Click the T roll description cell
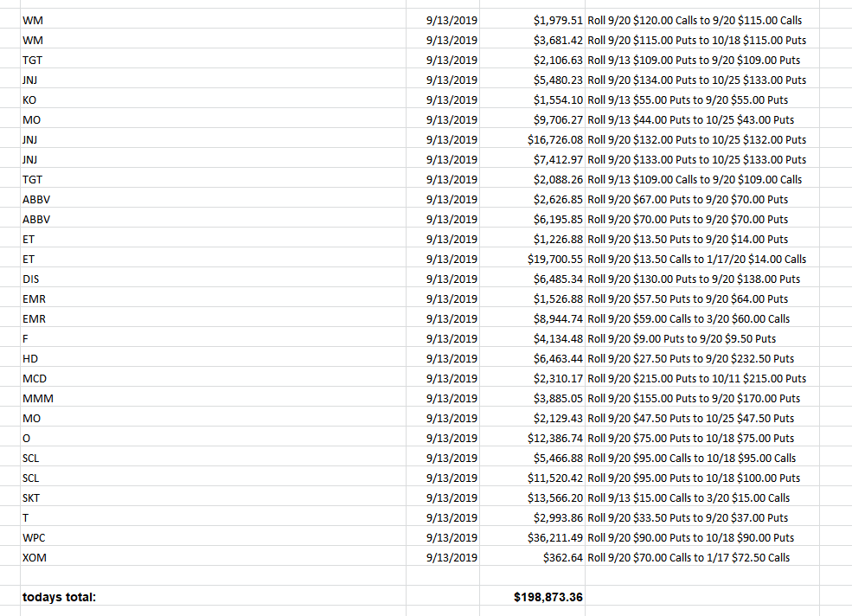The height and width of the screenshot is (616, 852). coord(702,517)
